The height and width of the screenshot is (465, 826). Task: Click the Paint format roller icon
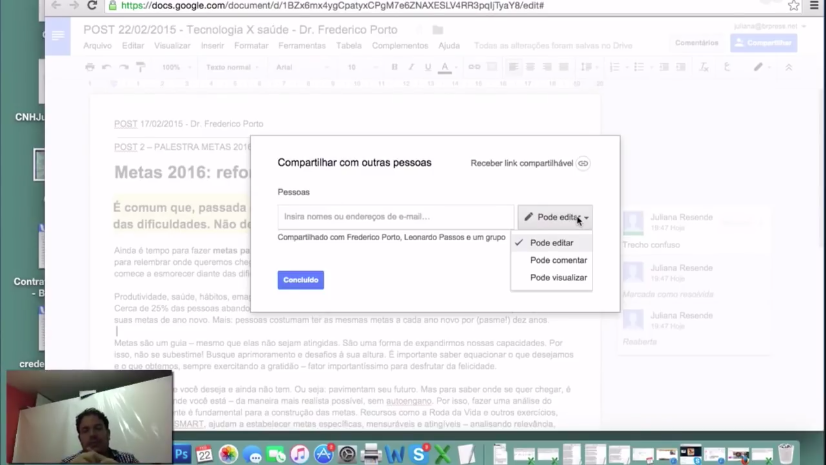[141, 67]
